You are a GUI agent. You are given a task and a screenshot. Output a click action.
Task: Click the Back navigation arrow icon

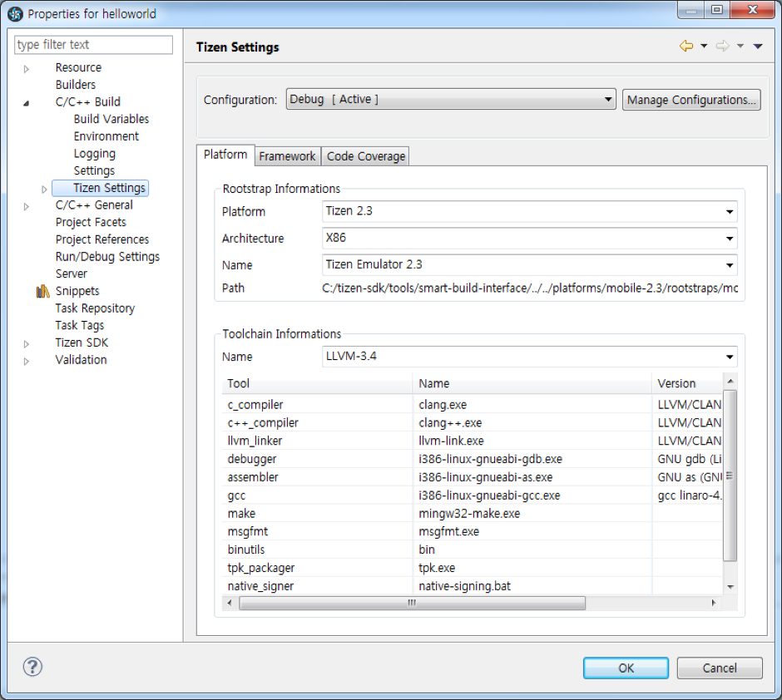click(686, 46)
